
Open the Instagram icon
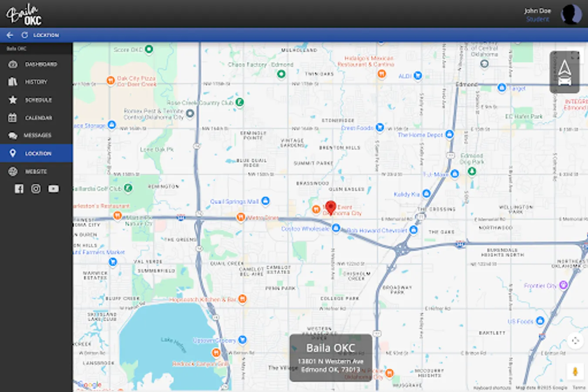click(x=36, y=188)
